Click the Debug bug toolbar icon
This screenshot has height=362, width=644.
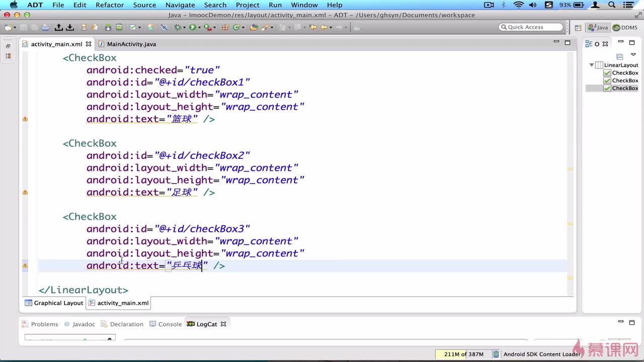[178, 27]
